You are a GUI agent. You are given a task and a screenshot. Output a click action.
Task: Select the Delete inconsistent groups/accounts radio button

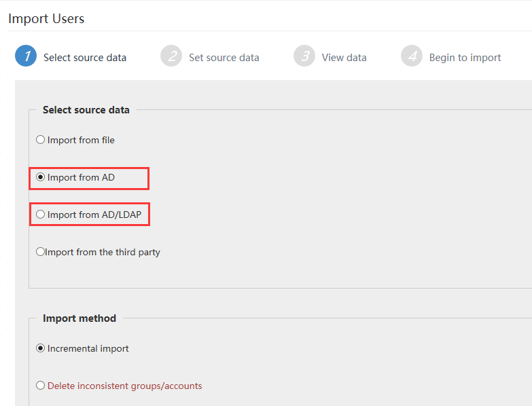[40, 386]
